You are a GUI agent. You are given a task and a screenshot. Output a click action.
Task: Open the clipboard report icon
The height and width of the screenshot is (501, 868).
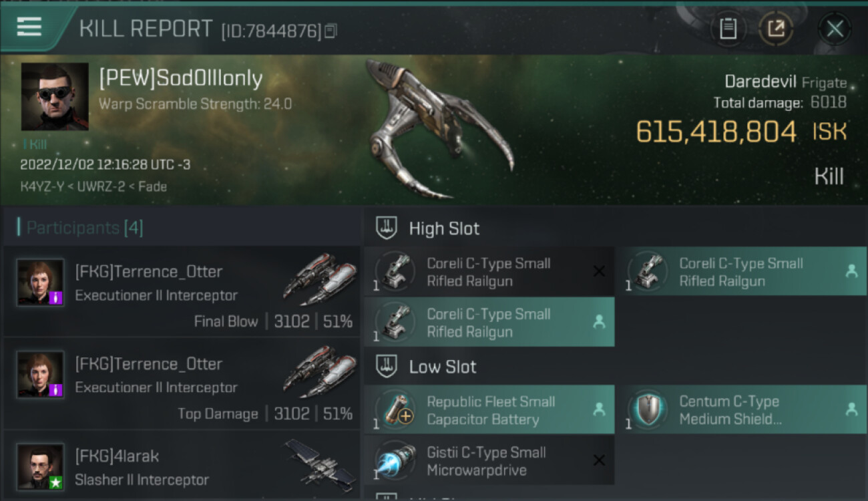pyautogui.click(x=728, y=29)
